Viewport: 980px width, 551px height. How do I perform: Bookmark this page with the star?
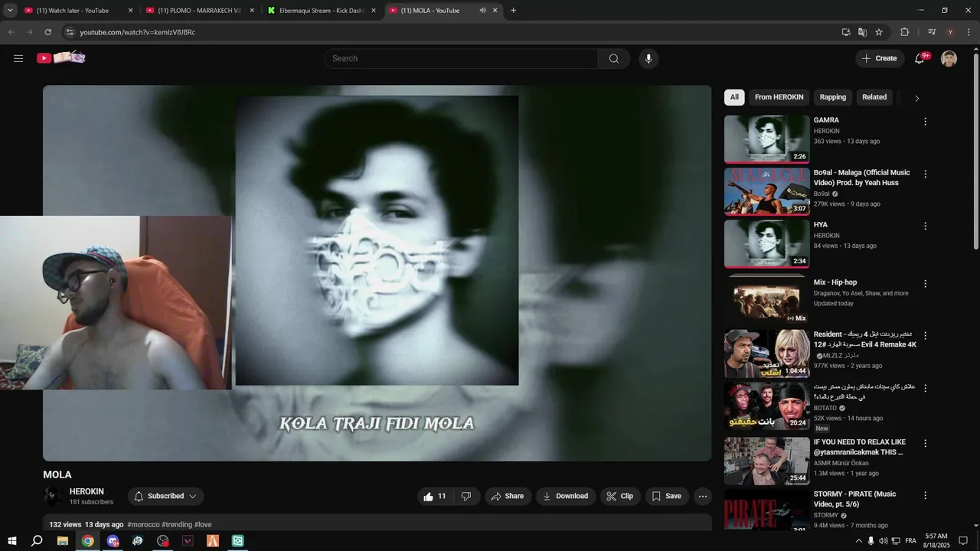coord(879,32)
